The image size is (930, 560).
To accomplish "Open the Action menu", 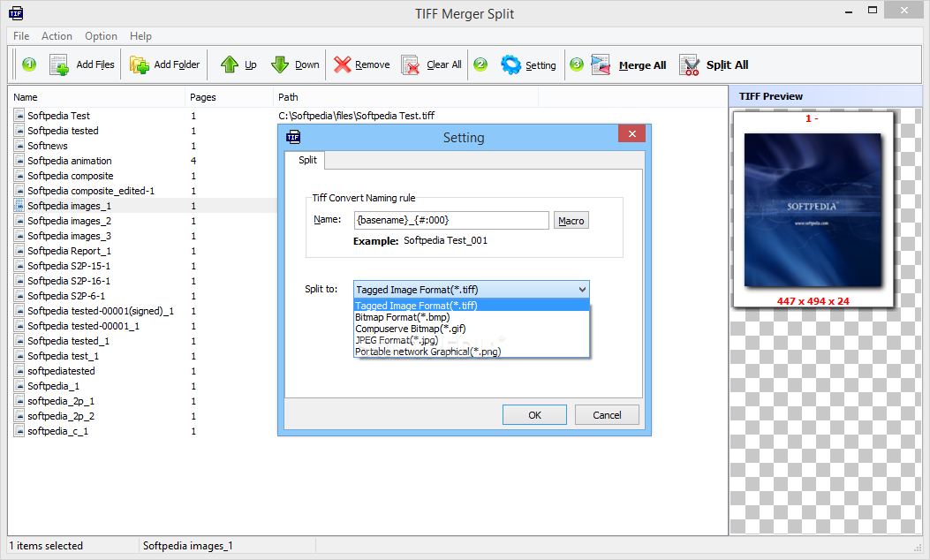I will coord(57,36).
